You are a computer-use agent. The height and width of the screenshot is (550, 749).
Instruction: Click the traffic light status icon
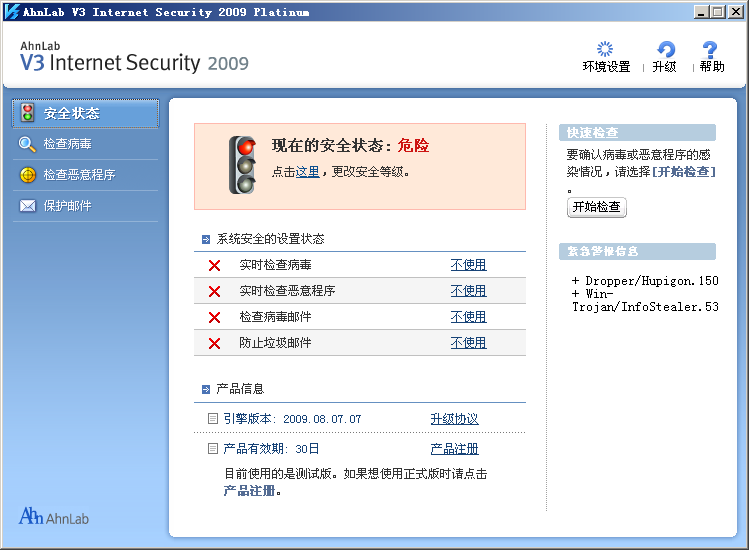click(x=242, y=164)
